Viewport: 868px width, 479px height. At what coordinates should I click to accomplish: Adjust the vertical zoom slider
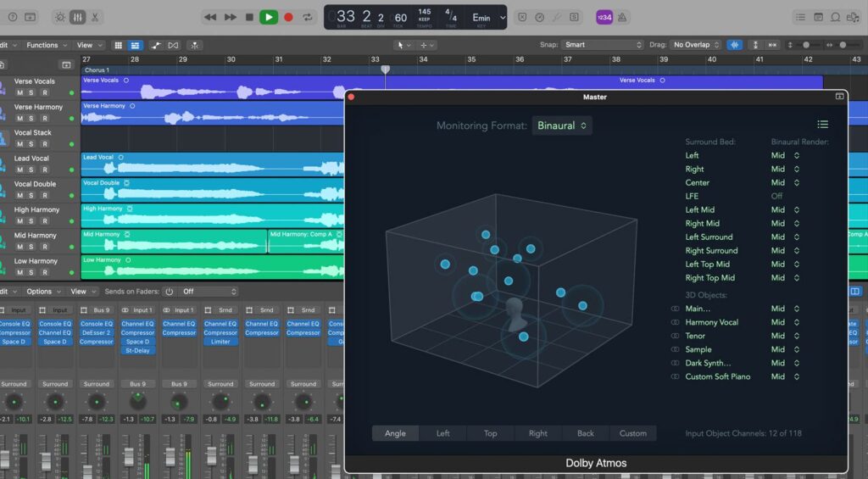tap(806, 45)
